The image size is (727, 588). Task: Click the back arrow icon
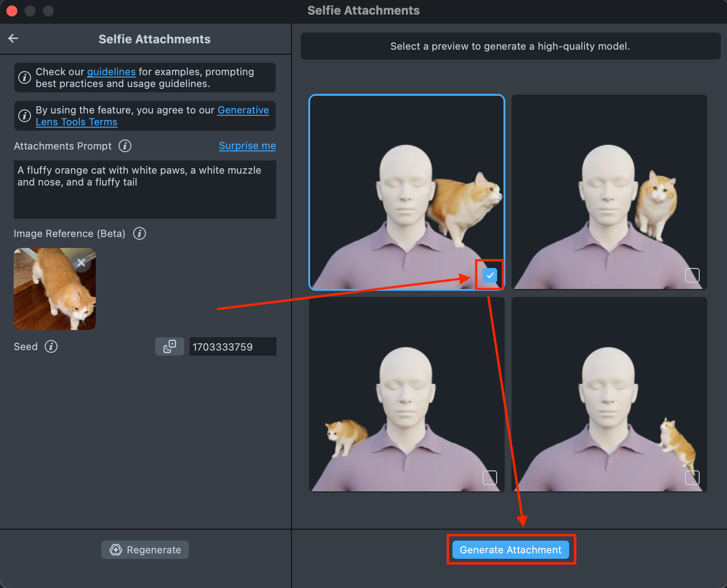tap(13, 39)
